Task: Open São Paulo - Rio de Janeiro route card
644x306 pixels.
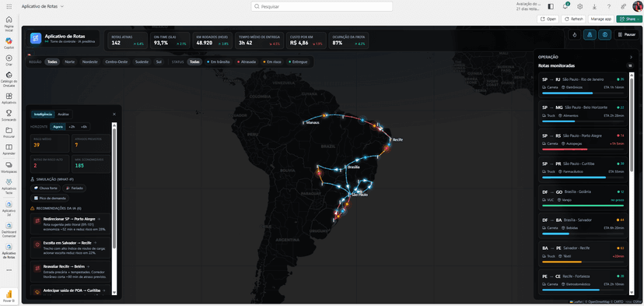Action: coord(583,85)
